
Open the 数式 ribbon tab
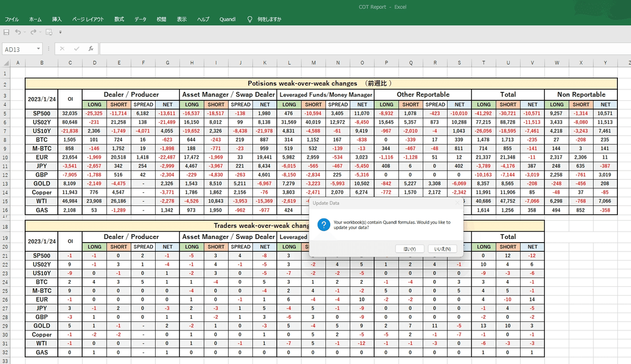pyautogui.click(x=119, y=19)
